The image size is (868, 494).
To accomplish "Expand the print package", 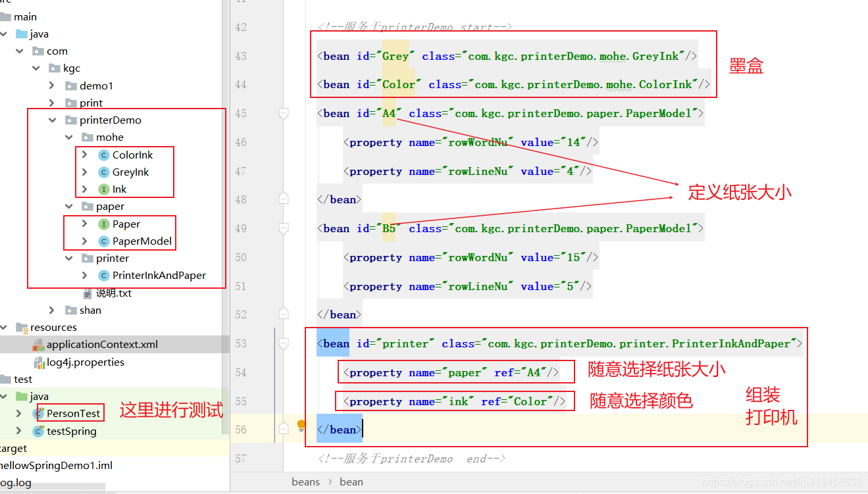I will click(53, 103).
